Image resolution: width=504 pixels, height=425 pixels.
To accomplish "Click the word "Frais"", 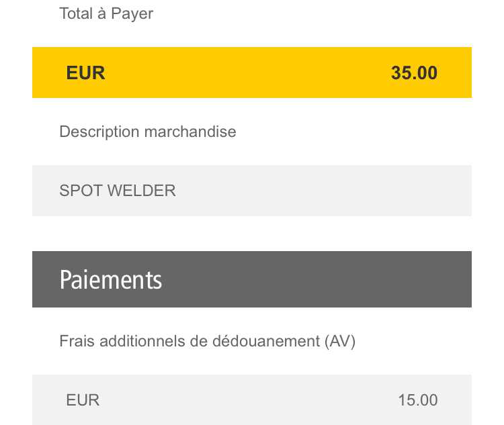I will pyautogui.click(x=77, y=341).
